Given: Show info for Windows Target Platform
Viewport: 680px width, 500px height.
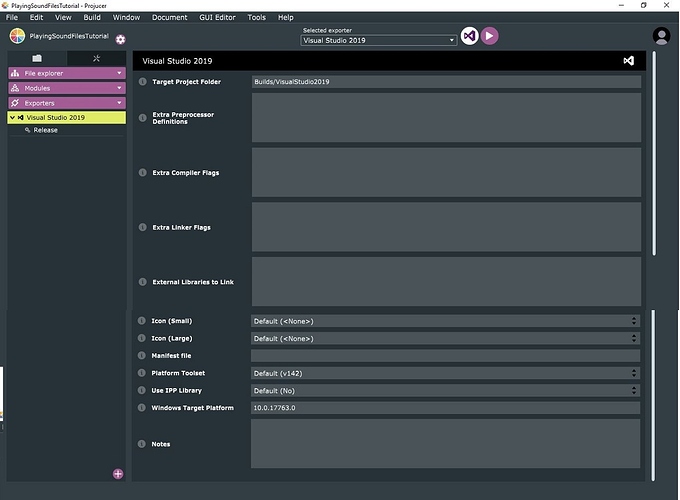Looking at the screenshot, I should [141, 408].
